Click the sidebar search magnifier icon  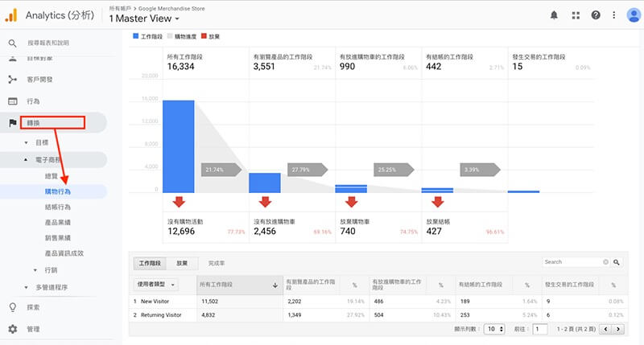tap(12, 43)
